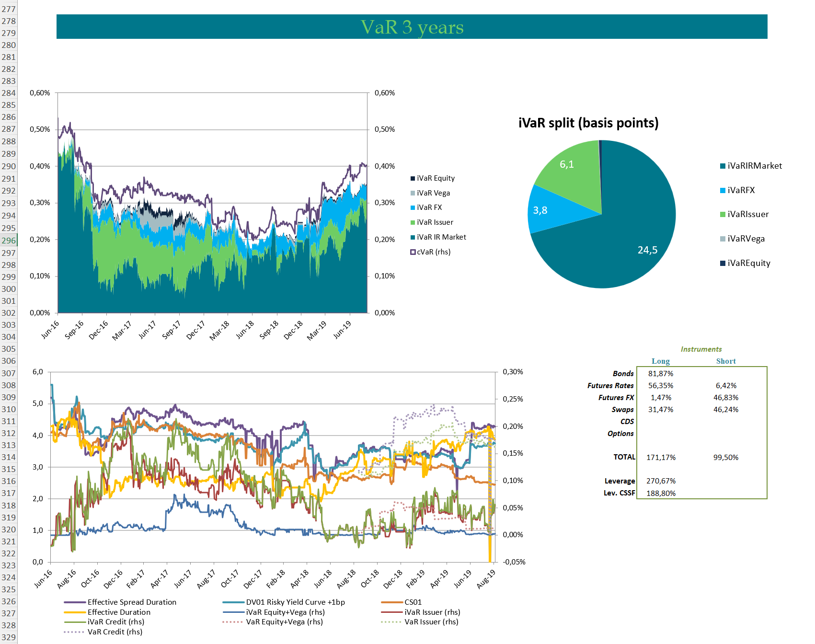815x644 pixels.
Task: Select the iVaR IR Market legend entry
Action: click(441, 237)
